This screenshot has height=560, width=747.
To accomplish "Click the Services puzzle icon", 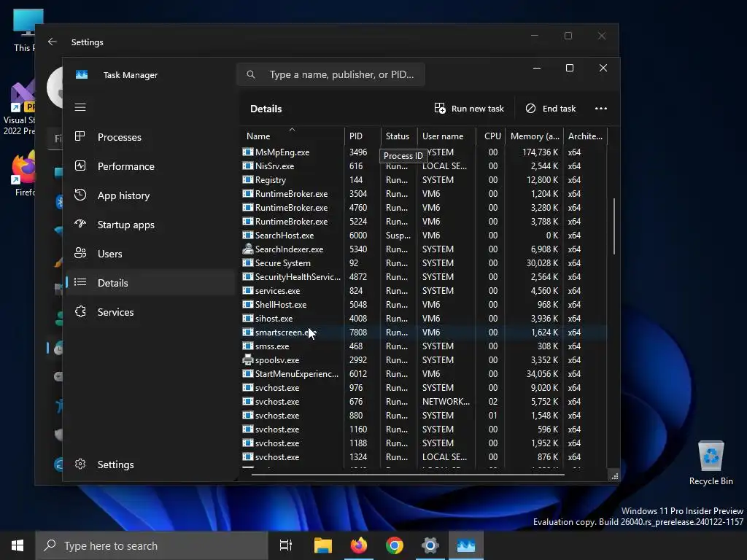I will coord(80,311).
